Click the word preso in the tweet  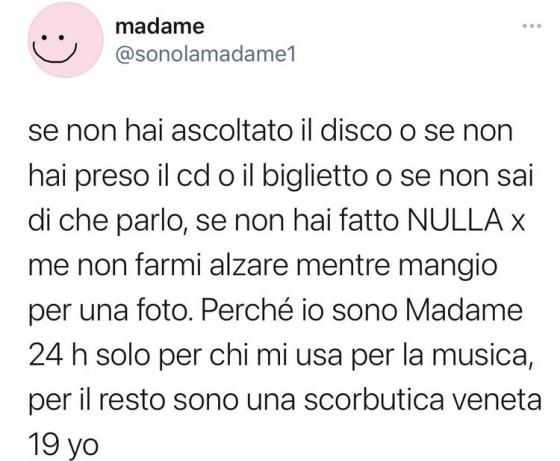coord(112,177)
